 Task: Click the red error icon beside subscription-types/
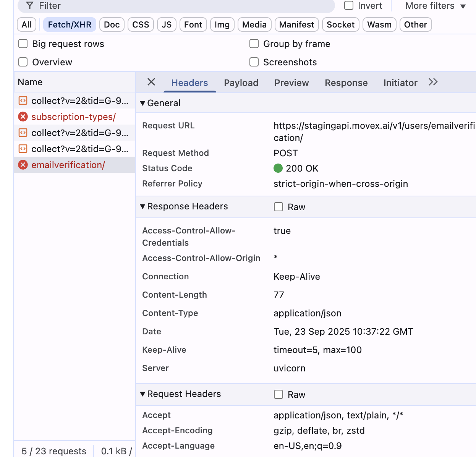tap(23, 117)
